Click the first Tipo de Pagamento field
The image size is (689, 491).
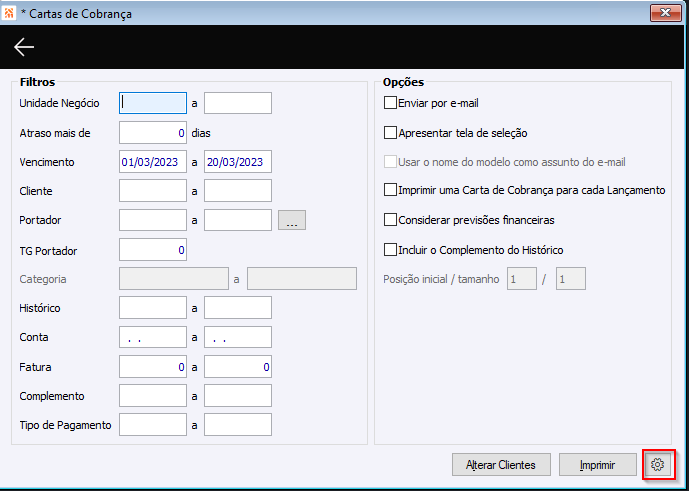pyautogui.click(x=153, y=425)
